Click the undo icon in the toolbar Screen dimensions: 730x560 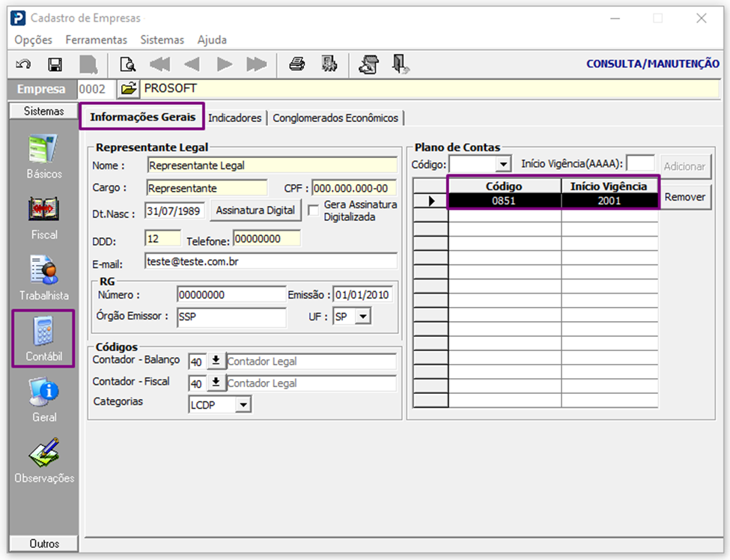[23, 64]
